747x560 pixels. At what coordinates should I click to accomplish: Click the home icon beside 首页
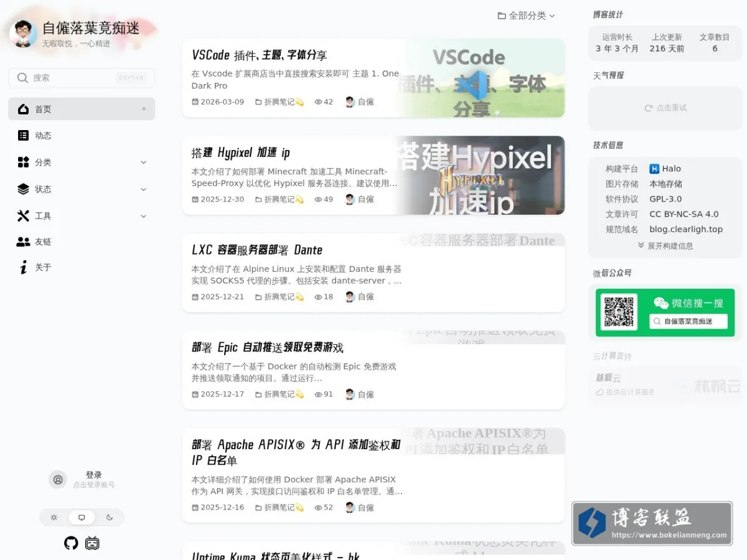[23, 109]
